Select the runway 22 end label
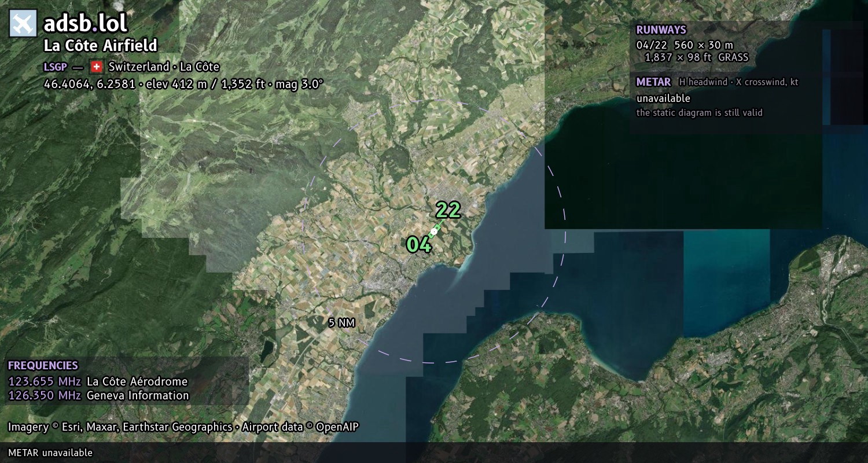 click(448, 210)
